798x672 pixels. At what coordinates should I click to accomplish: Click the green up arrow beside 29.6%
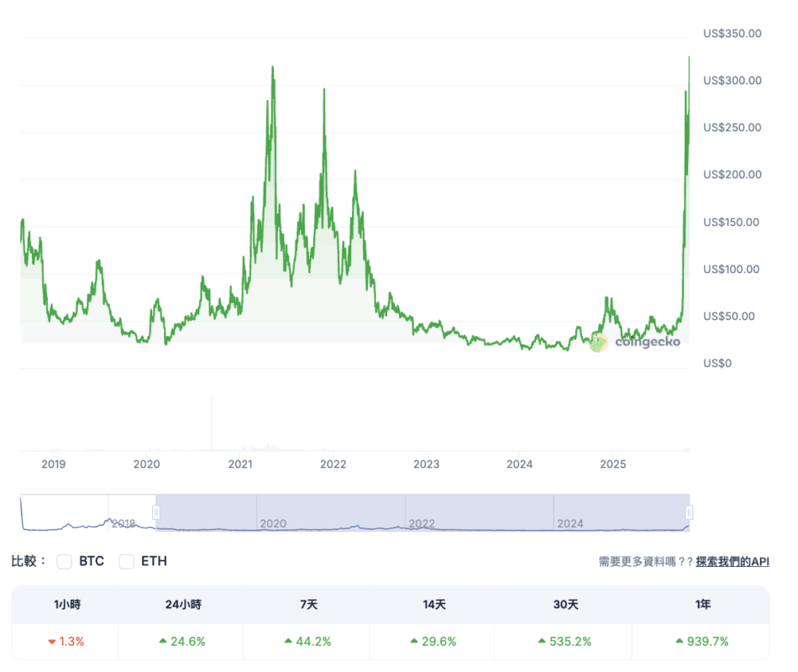[414, 642]
